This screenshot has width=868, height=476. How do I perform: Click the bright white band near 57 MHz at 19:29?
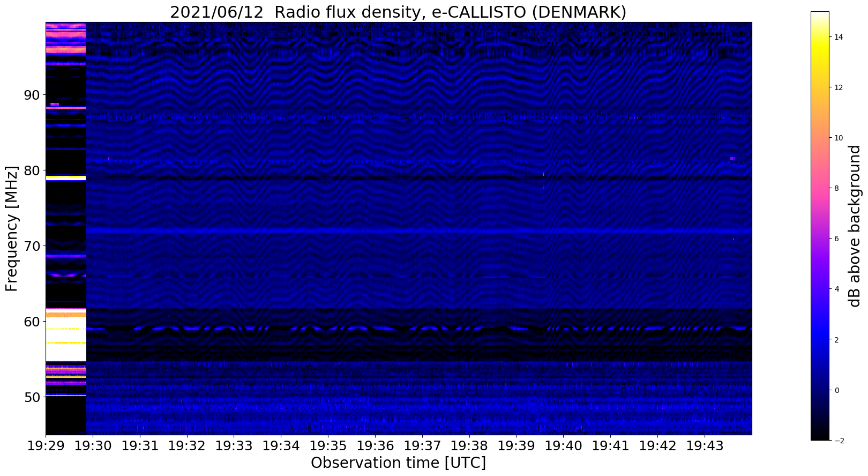pos(65,337)
